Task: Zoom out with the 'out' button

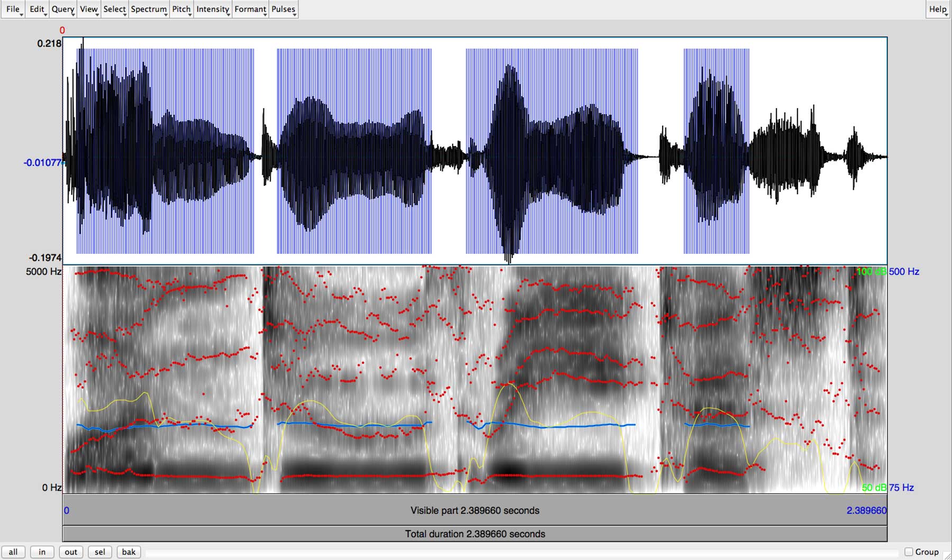Action: (x=71, y=552)
